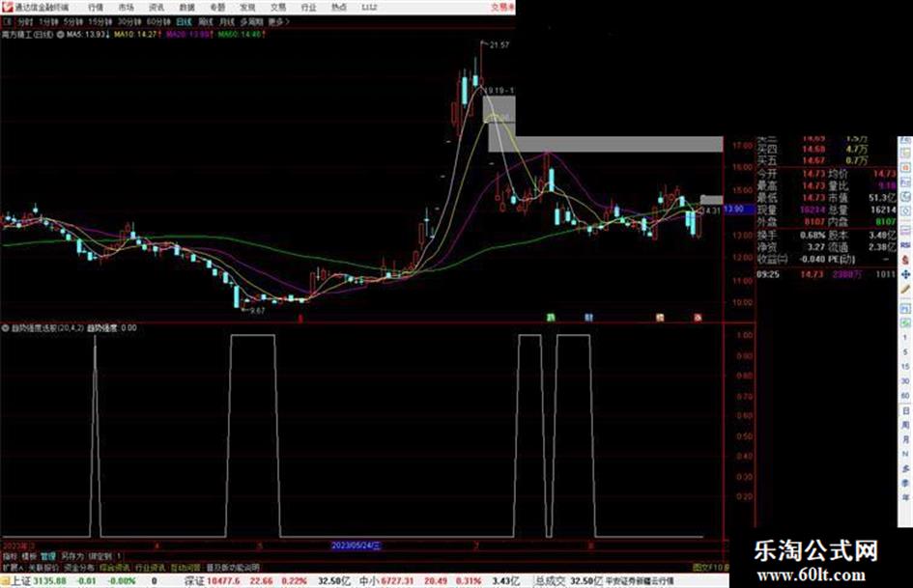Open the 关联报价 tab
The height and width of the screenshot is (588, 913).
click(43, 567)
